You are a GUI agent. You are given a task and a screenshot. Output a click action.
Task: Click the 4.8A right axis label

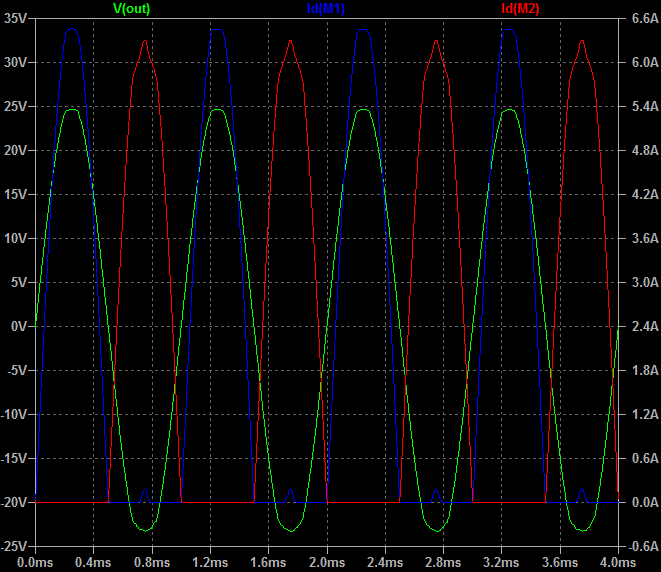645,150
